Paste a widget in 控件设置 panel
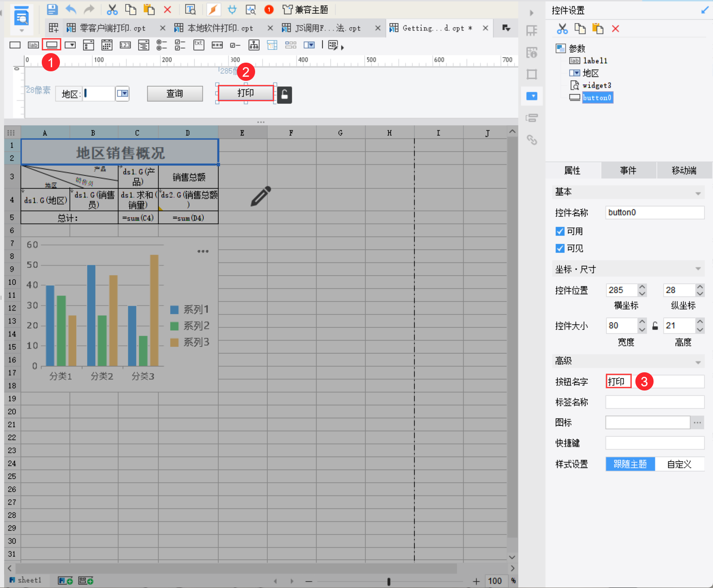 point(598,29)
